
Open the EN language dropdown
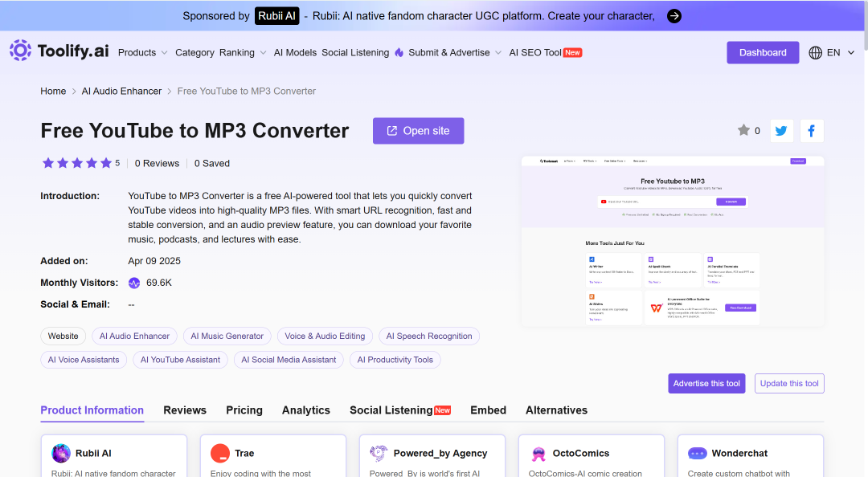coord(832,52)
